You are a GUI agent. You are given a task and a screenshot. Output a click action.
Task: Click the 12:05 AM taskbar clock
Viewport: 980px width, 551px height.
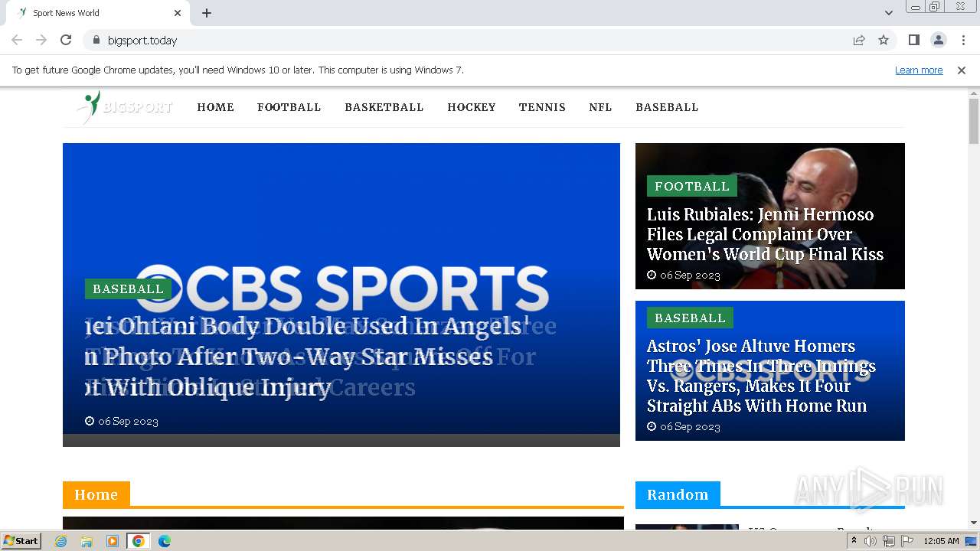941,541
